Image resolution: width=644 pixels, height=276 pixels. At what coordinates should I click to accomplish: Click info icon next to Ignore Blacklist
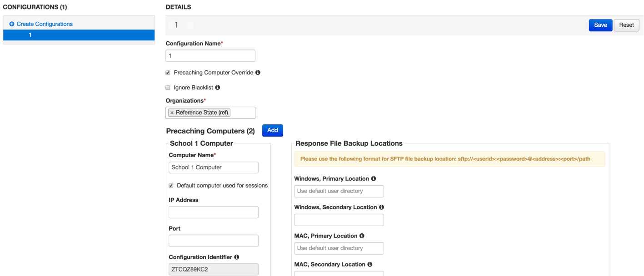pyautogui.click(x=217, y=88)
